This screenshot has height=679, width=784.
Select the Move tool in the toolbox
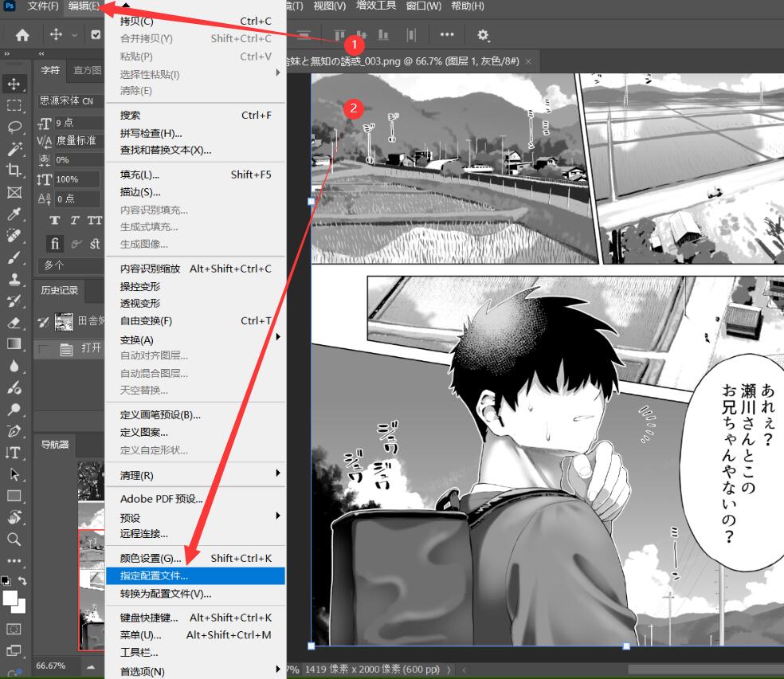tap(14, 84)
